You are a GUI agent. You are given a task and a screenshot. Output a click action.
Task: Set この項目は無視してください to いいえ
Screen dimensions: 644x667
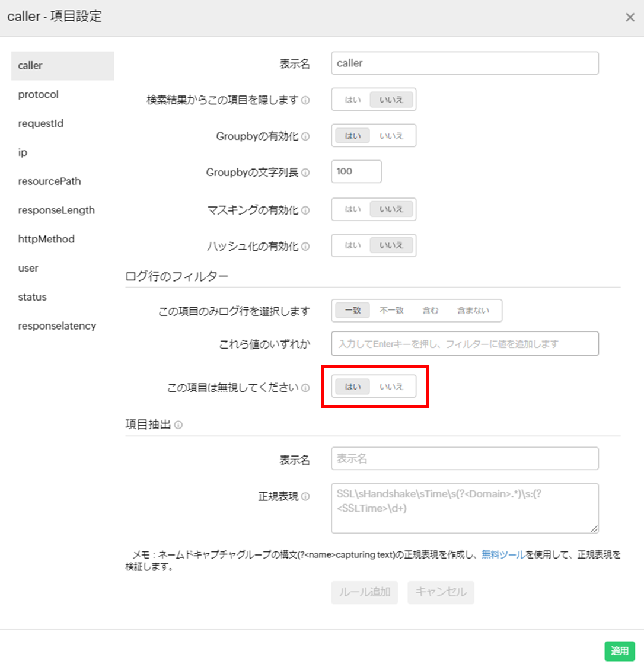coord(391,387)
